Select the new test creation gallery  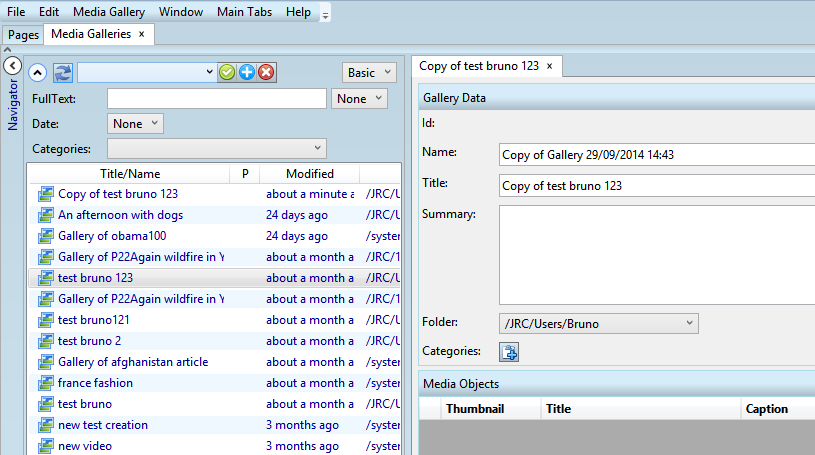pos(215,425)
